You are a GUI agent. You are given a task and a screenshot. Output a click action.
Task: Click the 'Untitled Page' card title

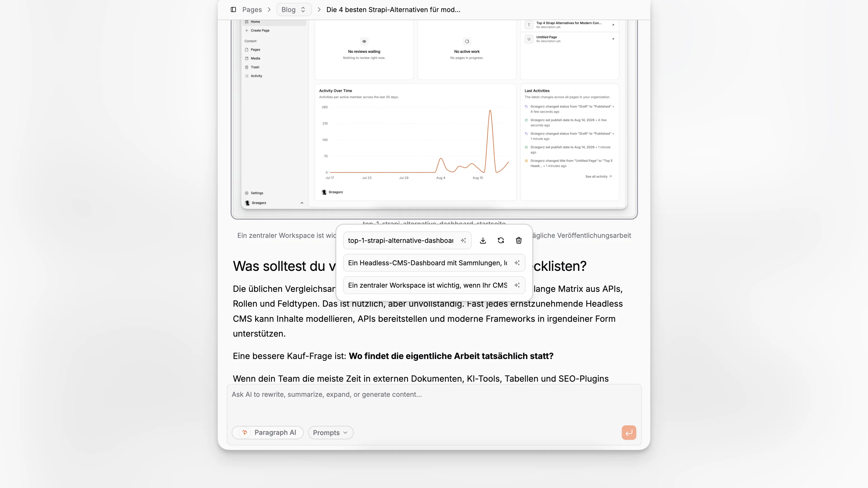546,37
